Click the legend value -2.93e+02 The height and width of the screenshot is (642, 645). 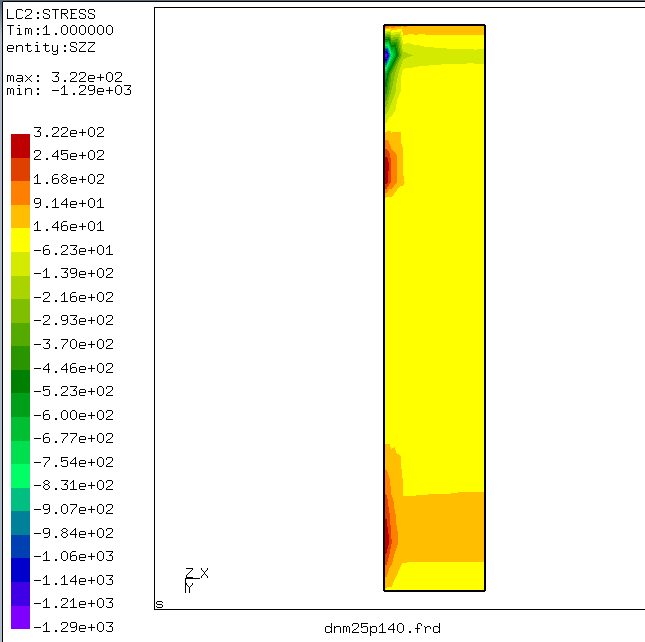73,320
